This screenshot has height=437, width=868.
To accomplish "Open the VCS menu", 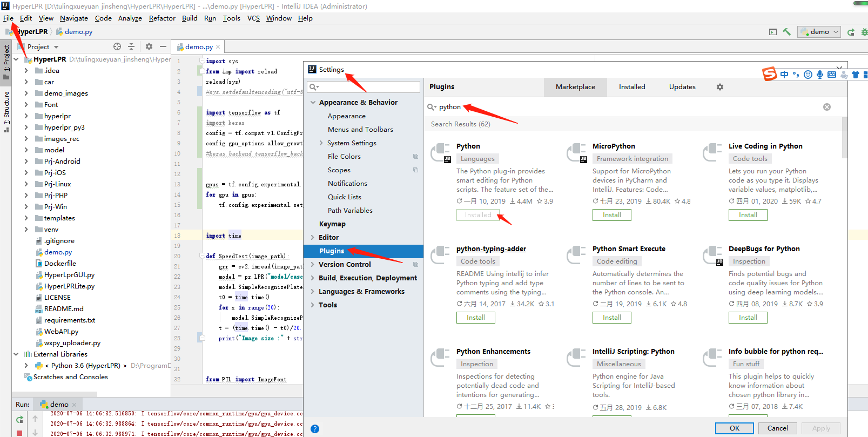I will 253,18.
